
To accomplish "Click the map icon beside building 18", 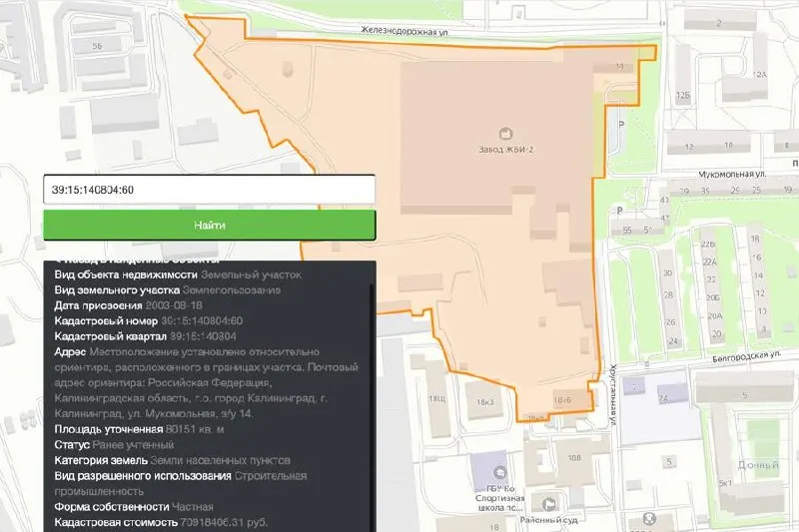I will pyautogui.click(x=649, y=519).
